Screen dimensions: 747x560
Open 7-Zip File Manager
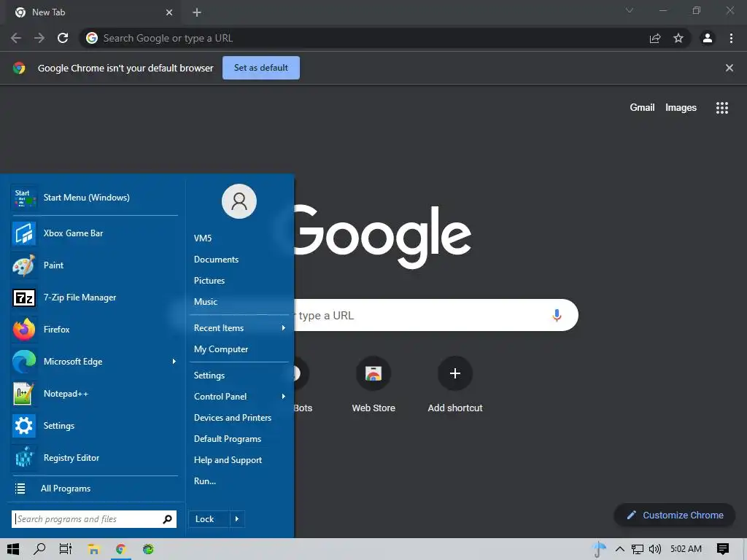pyautogui.click(x=94, y=297)
